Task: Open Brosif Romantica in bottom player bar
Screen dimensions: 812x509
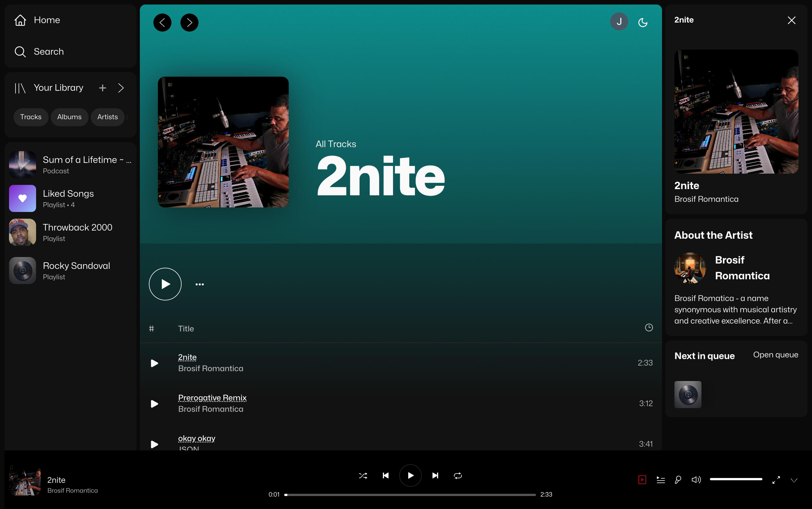Action: (72, 490)
